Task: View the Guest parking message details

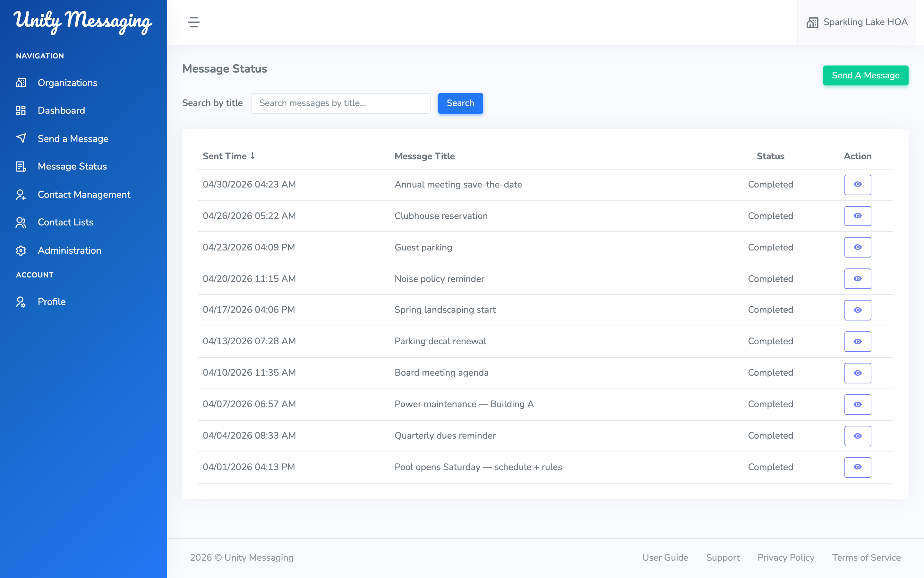Action: tap(858, 247)
